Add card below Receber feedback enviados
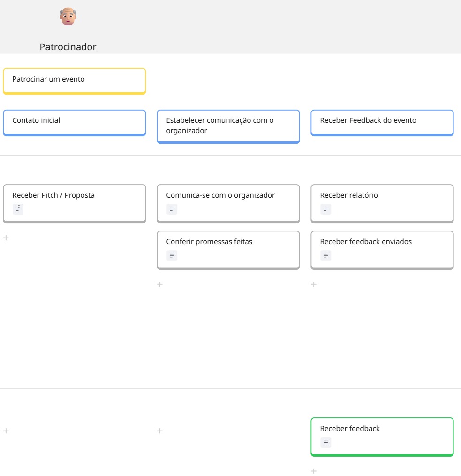Screen dimensions: 461x476 point(314,284)
